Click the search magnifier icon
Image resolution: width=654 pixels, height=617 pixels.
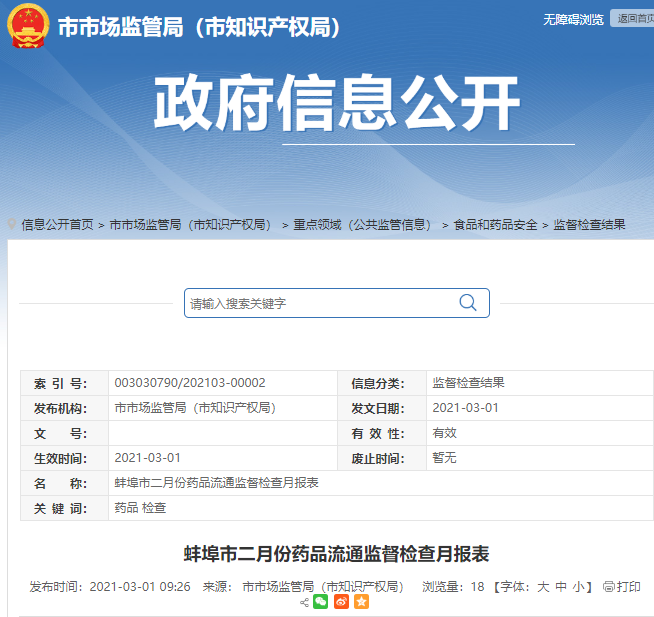tap(468, 302)
